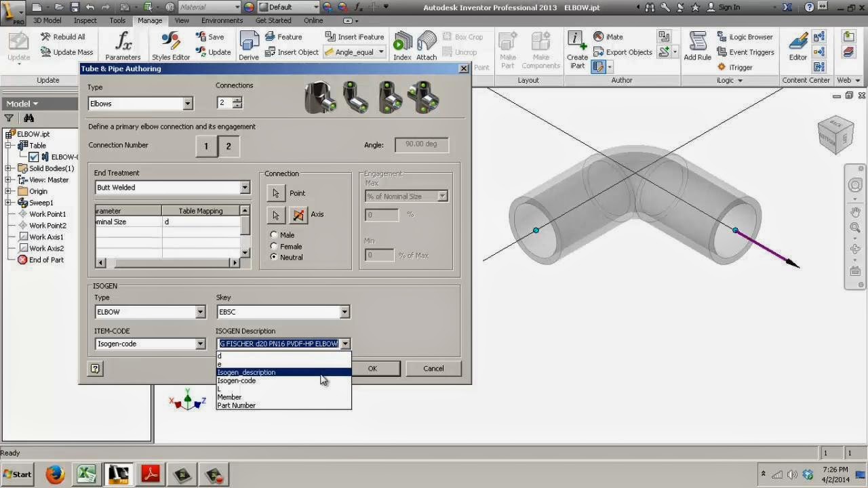Click the Rebuild All command
Screen dimensions: 868x488
point(62,37)
